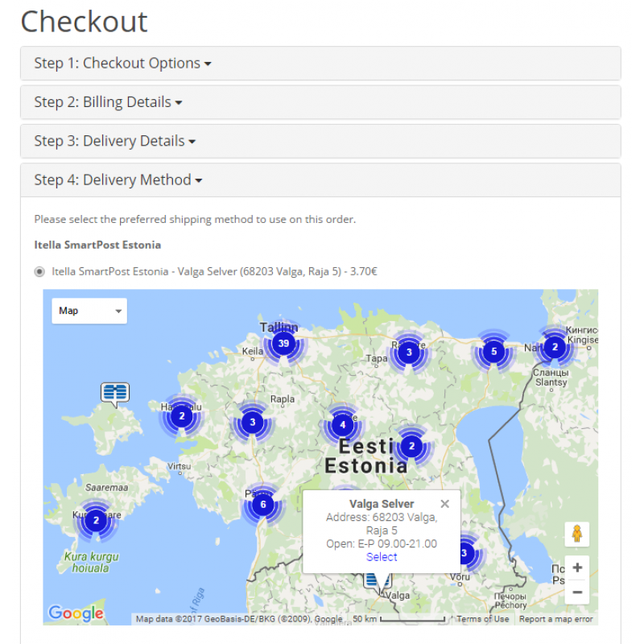Open the Terms of Use link
This screenshot has height=644, width=644.
tap(482, 619)
